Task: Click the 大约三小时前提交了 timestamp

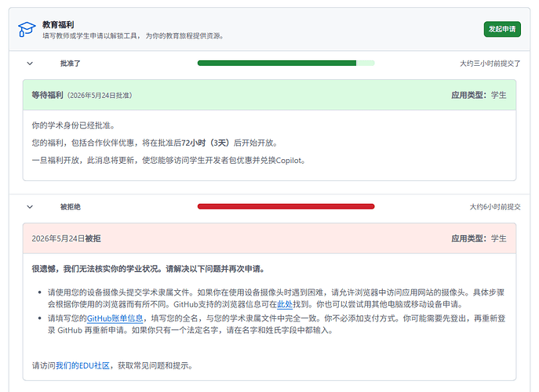Action: [490, 64]
